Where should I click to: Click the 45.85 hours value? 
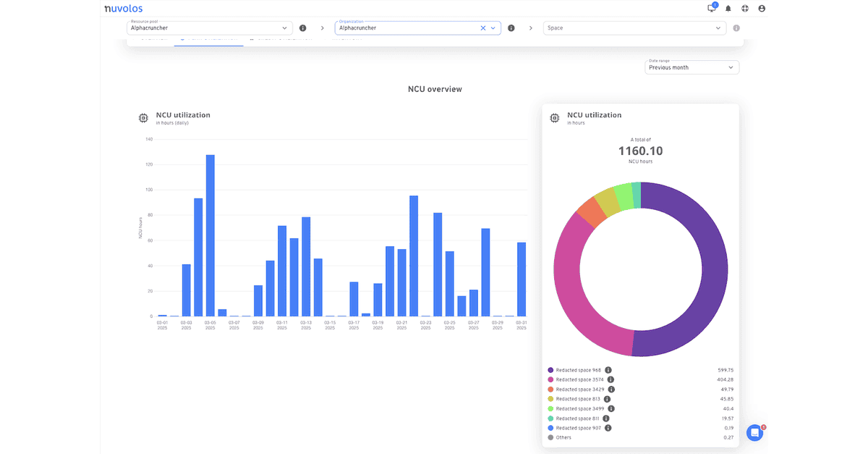726,399
